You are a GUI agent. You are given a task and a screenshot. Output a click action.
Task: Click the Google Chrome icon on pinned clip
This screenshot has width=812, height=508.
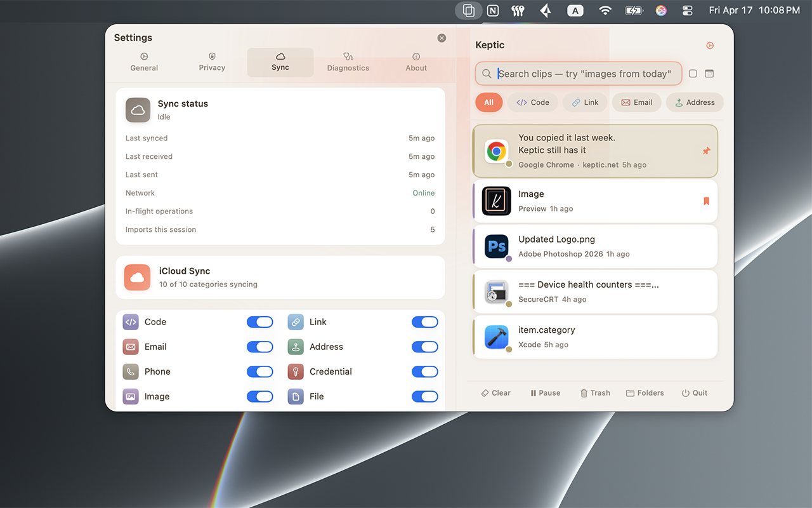(x=496, y=150)
